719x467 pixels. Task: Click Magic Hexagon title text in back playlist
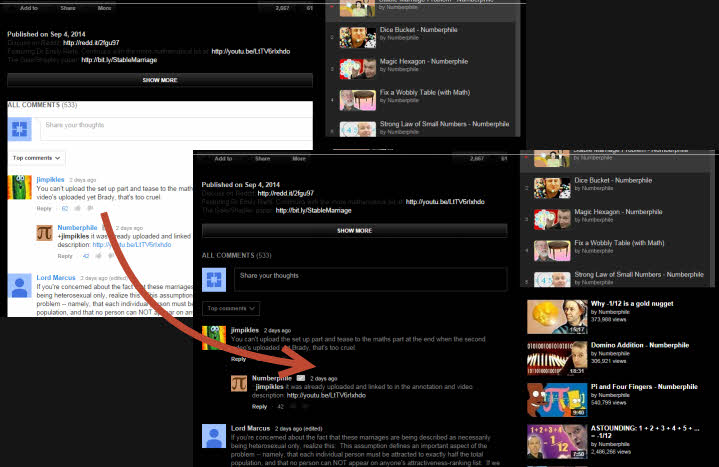point(424,61)
